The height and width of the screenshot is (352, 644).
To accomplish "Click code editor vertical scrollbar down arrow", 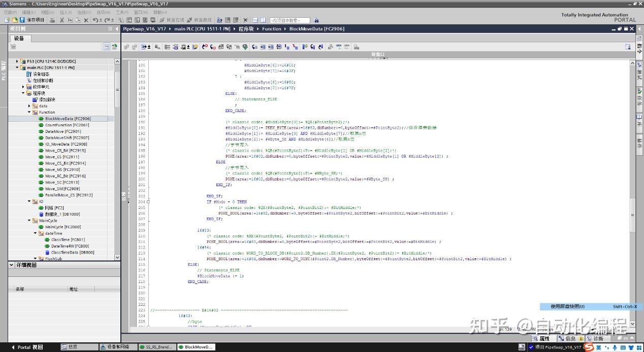I will (632, 324).
